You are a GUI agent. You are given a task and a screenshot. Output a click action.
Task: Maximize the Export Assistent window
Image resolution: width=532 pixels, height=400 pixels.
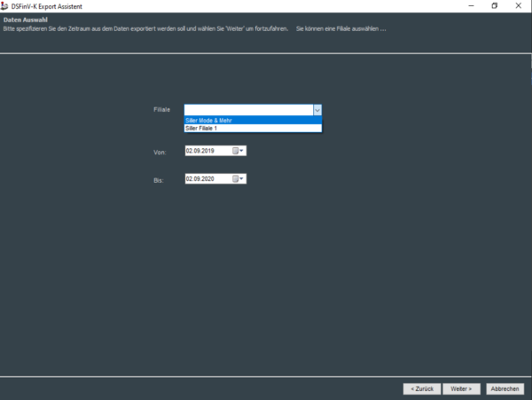pyautogui.click(x=494, y=5)
